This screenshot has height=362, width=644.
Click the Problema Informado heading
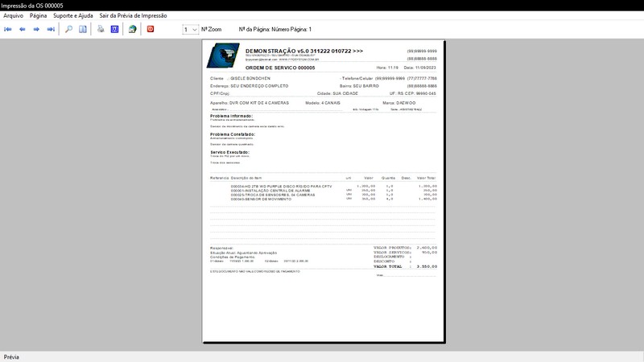231,116
